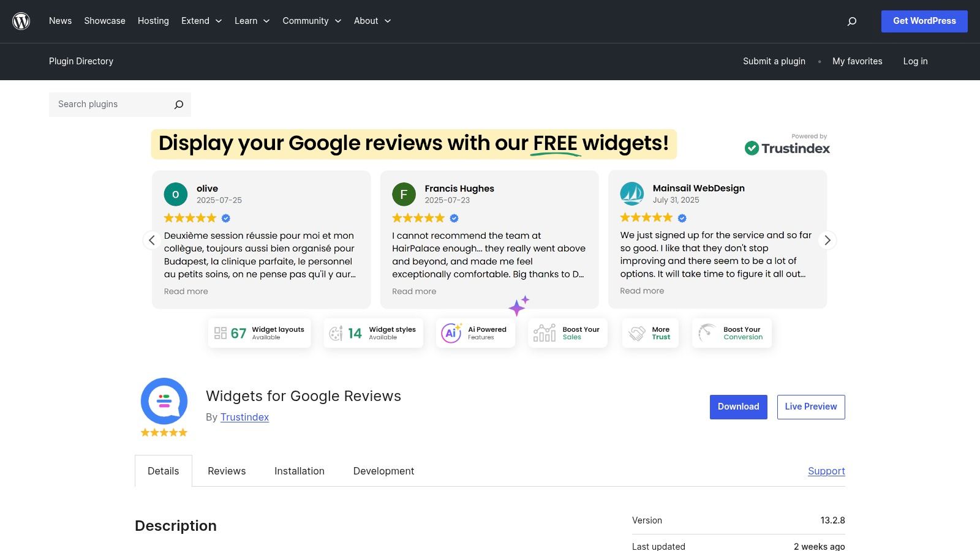Viewport: 980px width, 551px height.
Task: Go to previous review with left arrow
Action: click(x=152, y=240)
